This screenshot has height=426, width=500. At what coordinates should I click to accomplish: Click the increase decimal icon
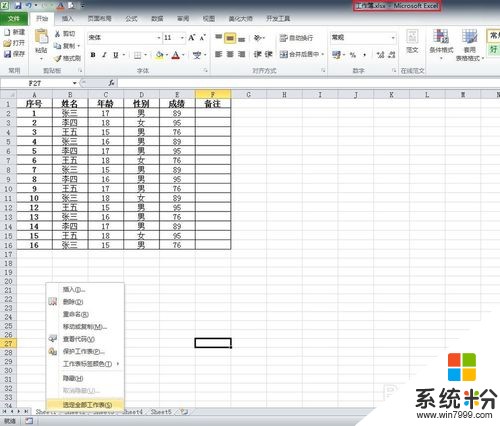pyautogui.click(x=380, y=55)
